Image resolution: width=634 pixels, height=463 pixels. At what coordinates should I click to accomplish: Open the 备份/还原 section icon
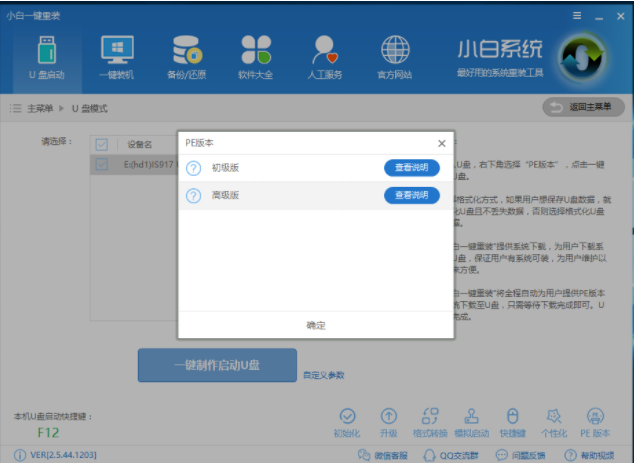click(187, 58)
